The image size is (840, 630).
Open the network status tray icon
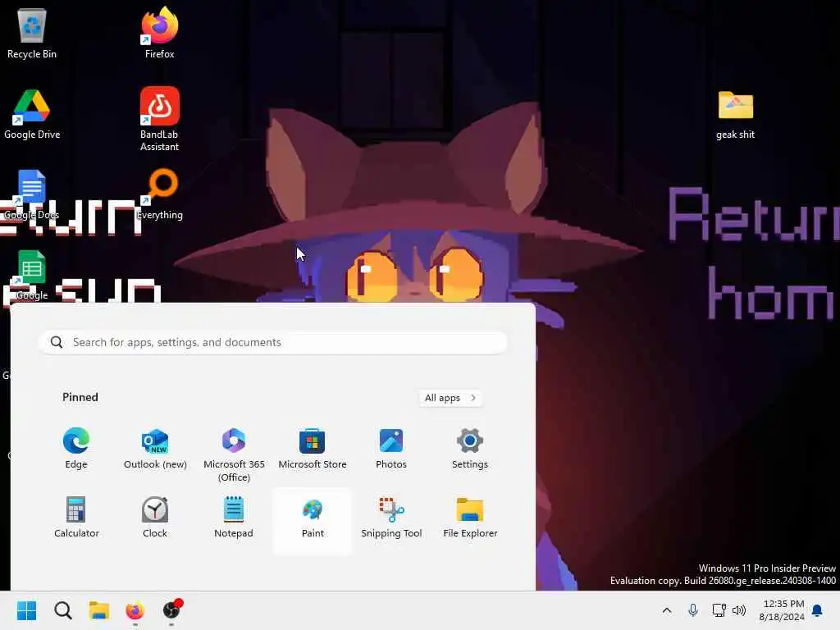tap(719, 610)
